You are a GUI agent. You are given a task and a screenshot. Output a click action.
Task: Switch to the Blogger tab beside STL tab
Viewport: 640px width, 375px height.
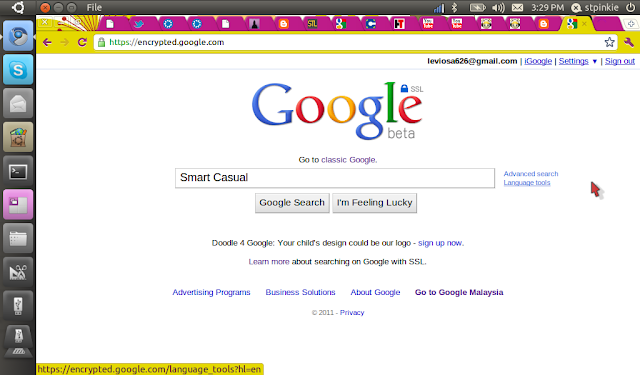point(284,24)
